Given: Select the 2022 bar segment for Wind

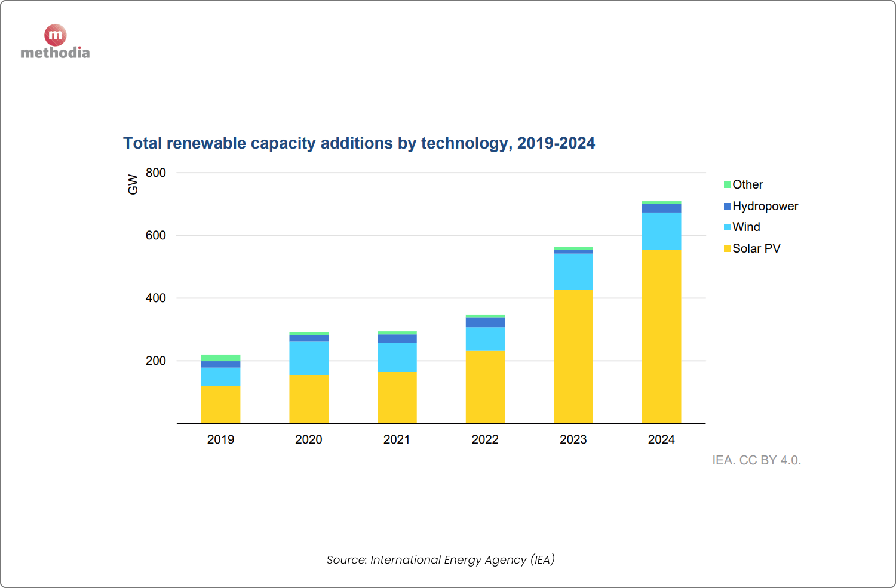Looking at the screenshot, I should (486, 340).
